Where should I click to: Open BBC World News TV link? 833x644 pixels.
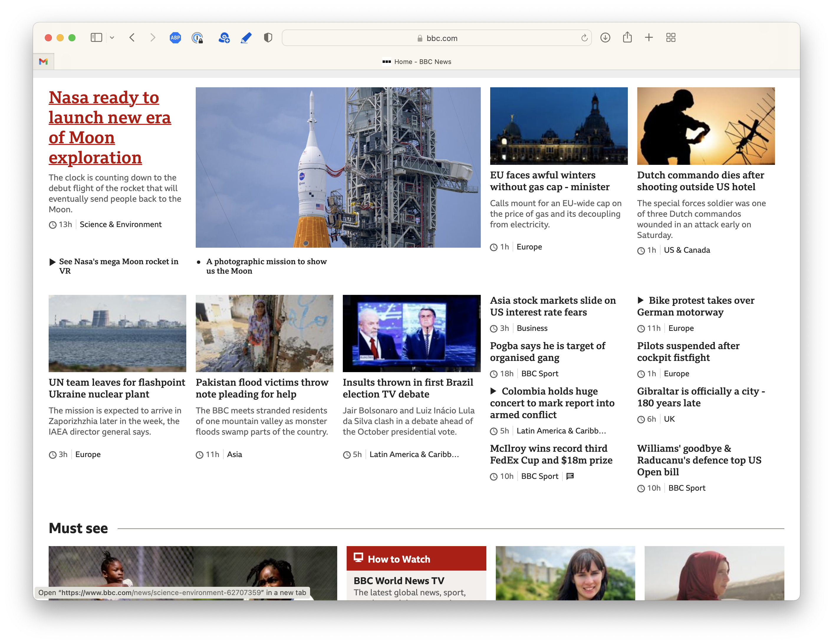point(399,581)
